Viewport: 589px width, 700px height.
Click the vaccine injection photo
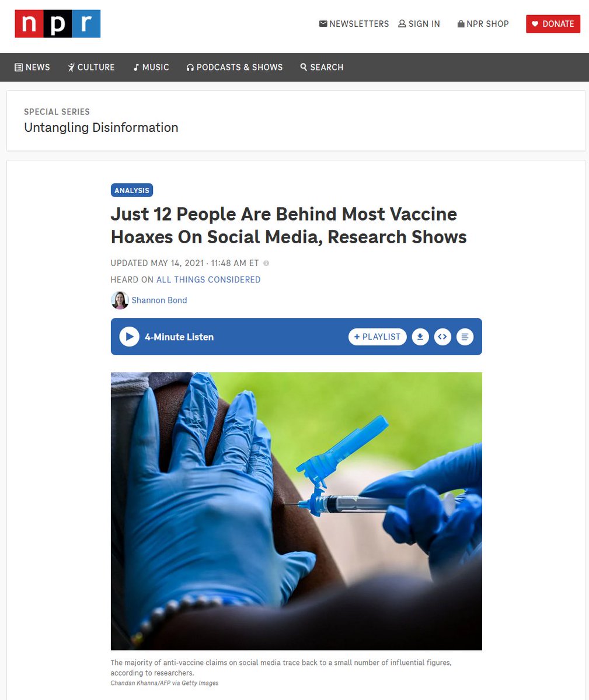(297, 511)
